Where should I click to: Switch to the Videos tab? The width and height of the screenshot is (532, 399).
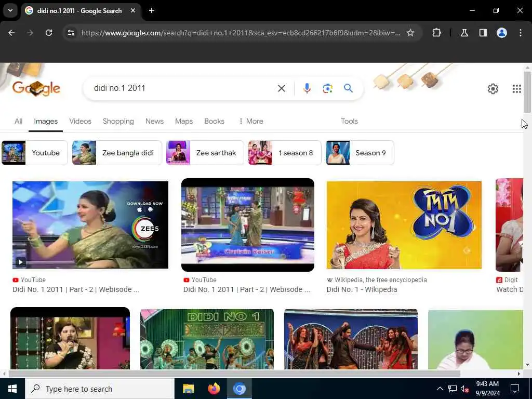click(80, 121)
